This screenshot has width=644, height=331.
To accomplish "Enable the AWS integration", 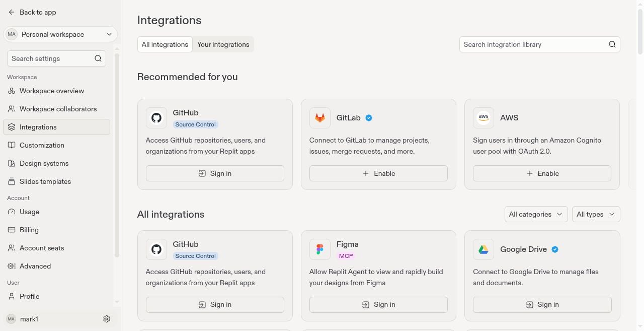I will 542,173.
